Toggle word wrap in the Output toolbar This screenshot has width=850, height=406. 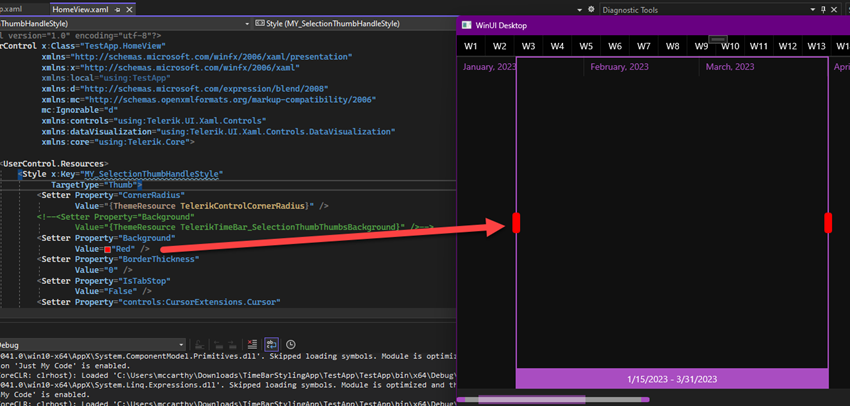[270, 344]
